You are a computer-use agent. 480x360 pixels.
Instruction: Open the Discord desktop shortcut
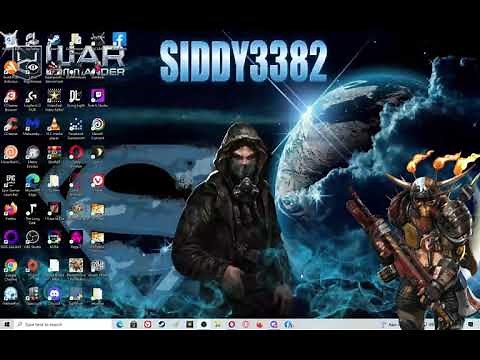54,296
